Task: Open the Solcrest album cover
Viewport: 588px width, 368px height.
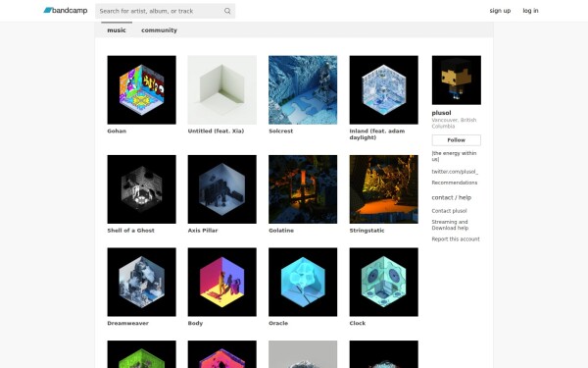Action: point(303,89)
